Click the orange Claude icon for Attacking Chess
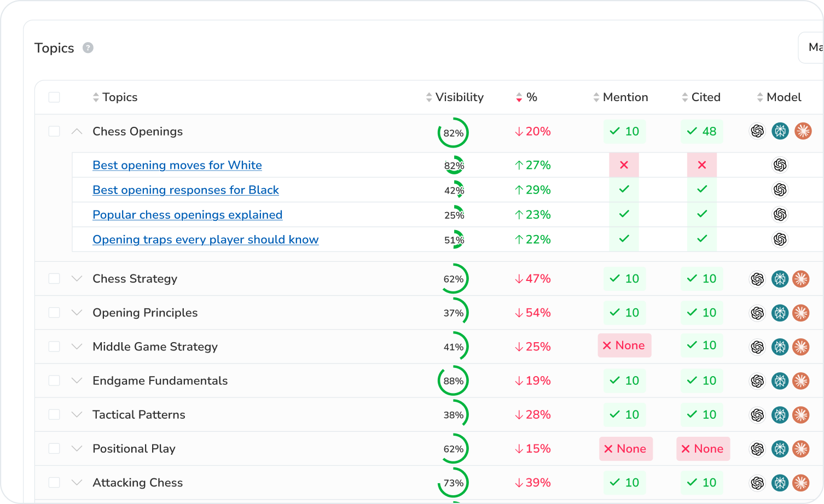The image size is (824, 504). point(801,483)
